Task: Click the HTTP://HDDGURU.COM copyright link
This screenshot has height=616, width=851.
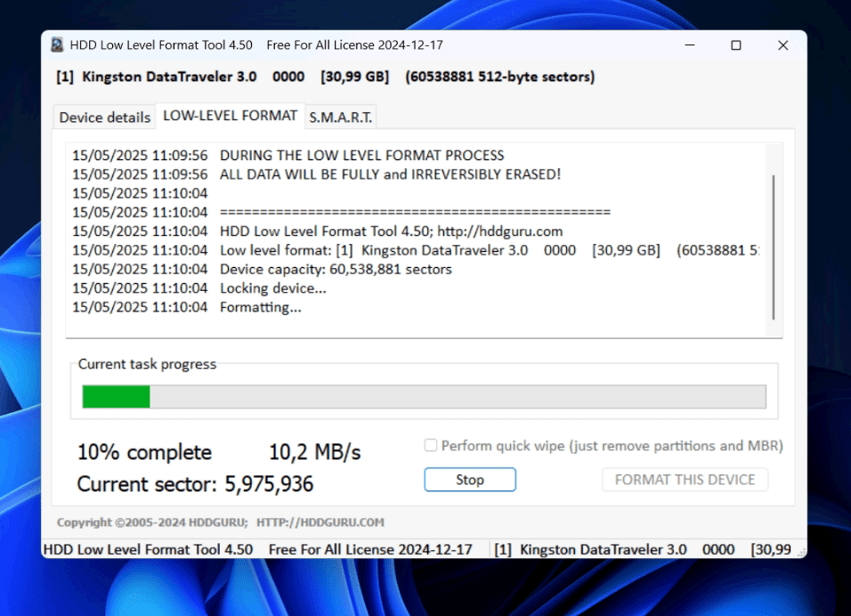Action: (322, 523)
